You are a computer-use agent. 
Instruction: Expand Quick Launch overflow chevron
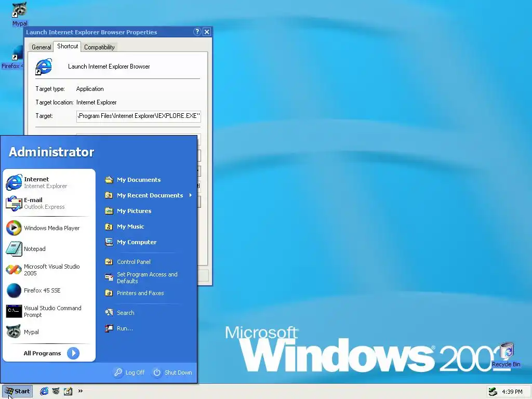coord(81,391)
